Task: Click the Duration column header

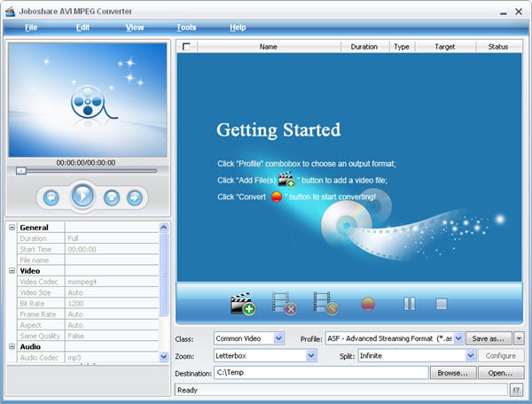Action: pyautogui.click(x=364, y=46)
